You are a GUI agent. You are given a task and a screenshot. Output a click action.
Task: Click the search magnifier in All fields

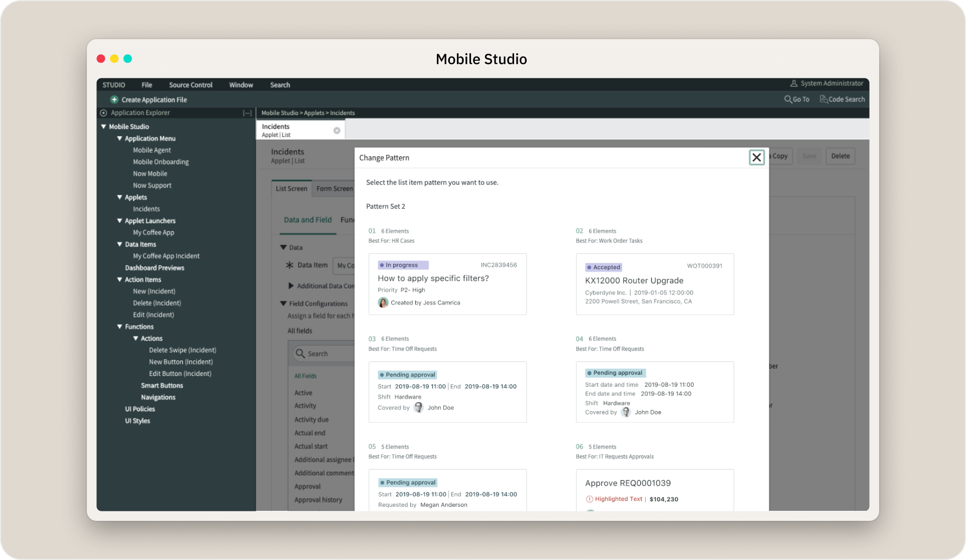[x=300, y=353]
